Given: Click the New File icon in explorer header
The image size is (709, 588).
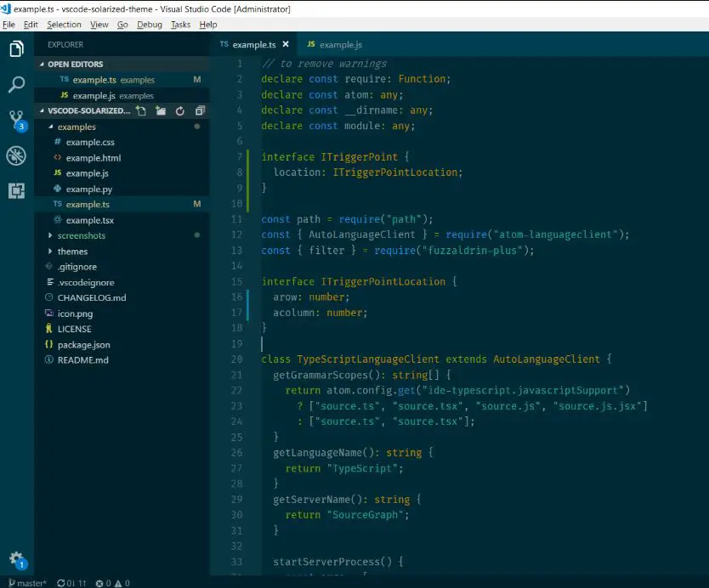Looking at the screenshot, I should [141, 110].
